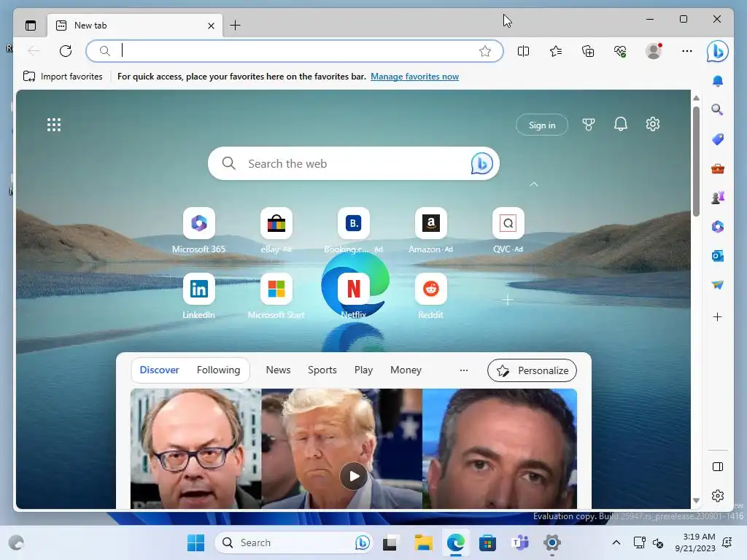Image resolution: width=747 pixels, height=560 pixels.
Task: Switch to the Sports tab
Action: pyautogui.click(x=322, y=370)
